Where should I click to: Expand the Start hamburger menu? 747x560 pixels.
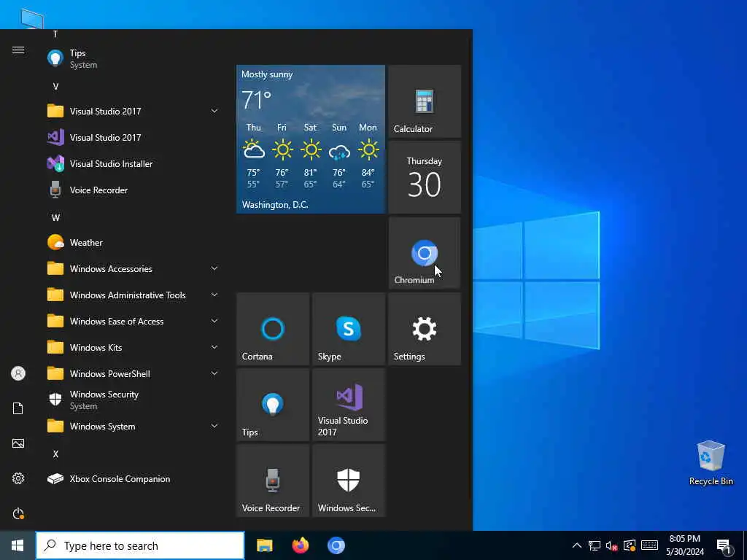coord(18,50)
